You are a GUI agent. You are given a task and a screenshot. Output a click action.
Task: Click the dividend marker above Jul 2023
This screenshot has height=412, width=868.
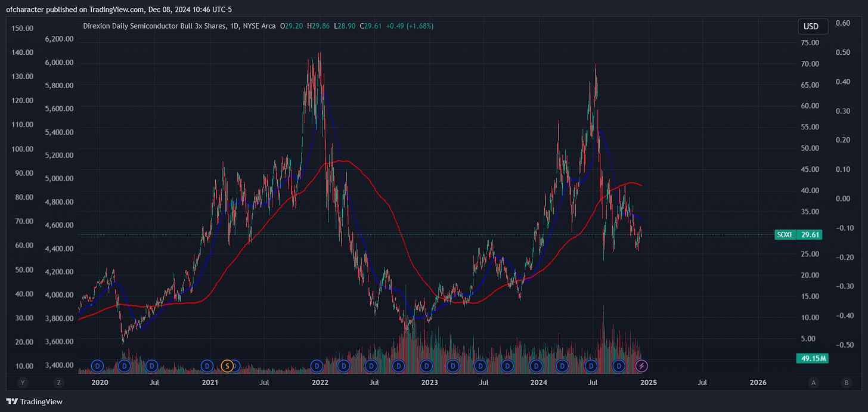[x=480, y=365]
